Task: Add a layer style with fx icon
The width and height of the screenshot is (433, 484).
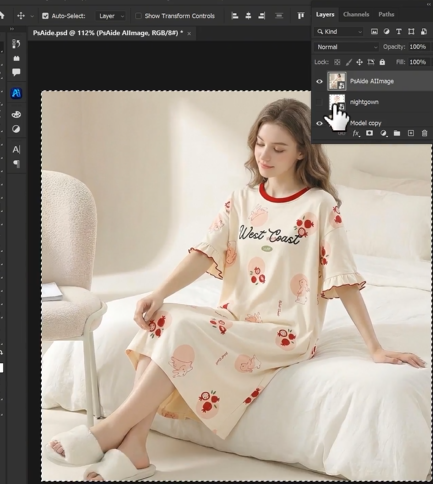Action: click(356, 133)
